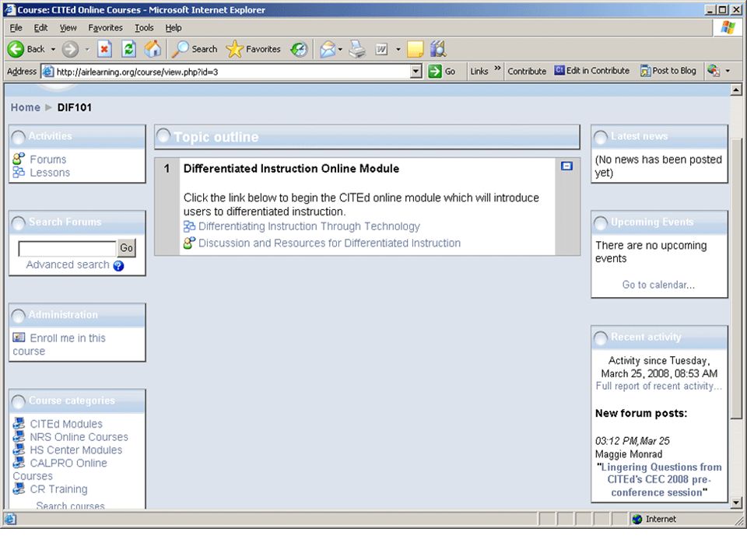Click the Research book icon
This screenshot has width=747, height=560.
click(x=438, y=49)
